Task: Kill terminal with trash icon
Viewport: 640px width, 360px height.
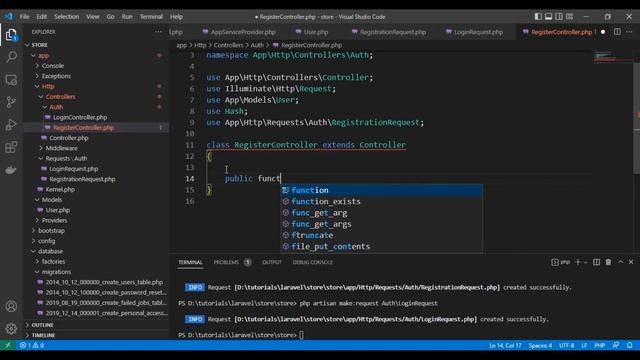Action: coord(608,262)
